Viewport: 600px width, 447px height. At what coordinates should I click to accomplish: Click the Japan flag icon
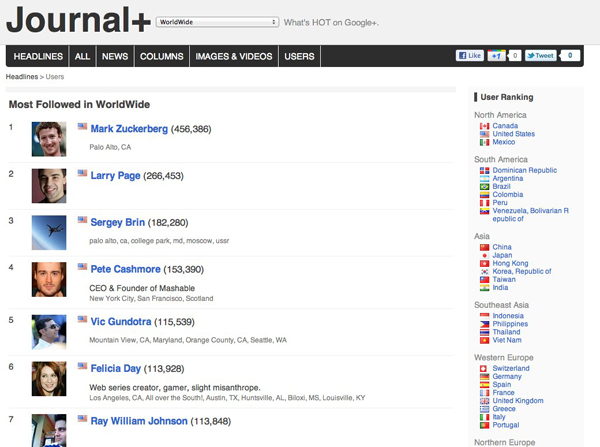click(485, 255)
